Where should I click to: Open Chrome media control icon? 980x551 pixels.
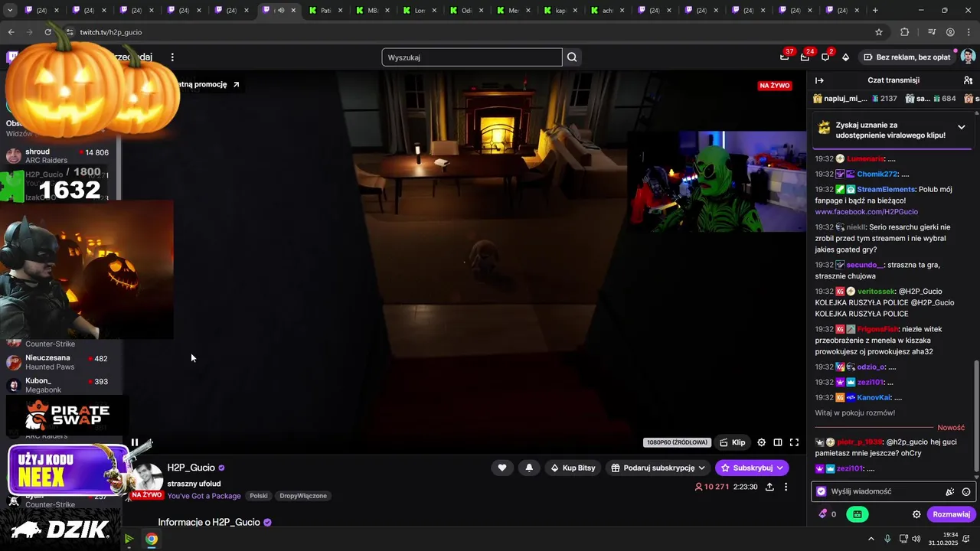pyautogui.click(x=932, y=32)
